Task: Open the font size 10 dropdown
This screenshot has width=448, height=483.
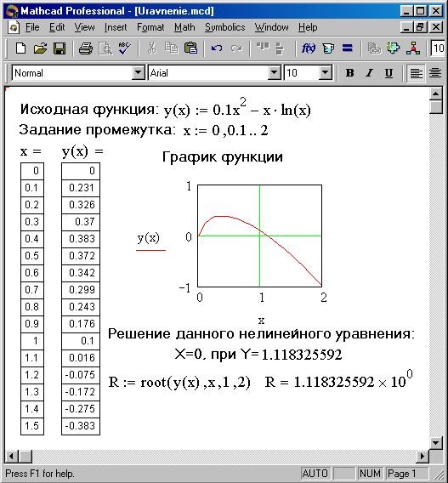Action: coord(325,73)
